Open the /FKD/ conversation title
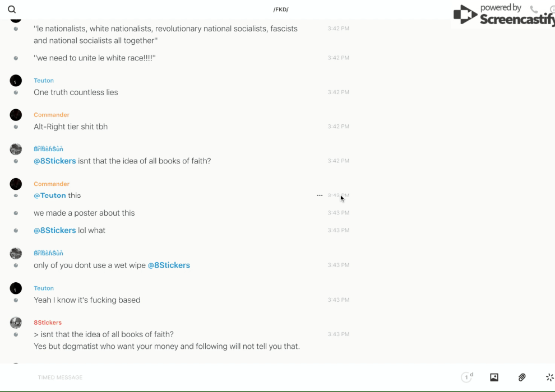This screenshot has height=392, width=555. pyautogui.click(x=281, y=10)
